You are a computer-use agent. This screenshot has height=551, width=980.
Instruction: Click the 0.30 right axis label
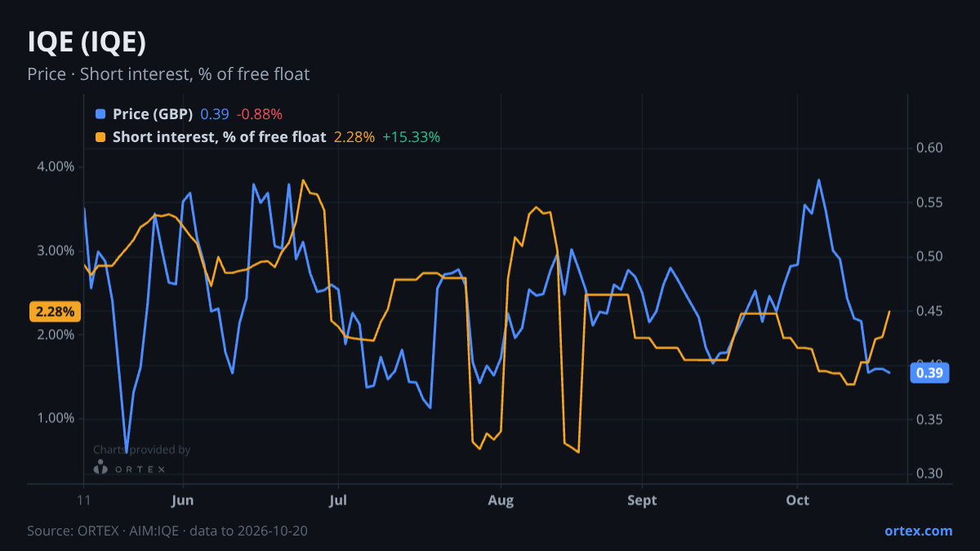click(929, 474)
